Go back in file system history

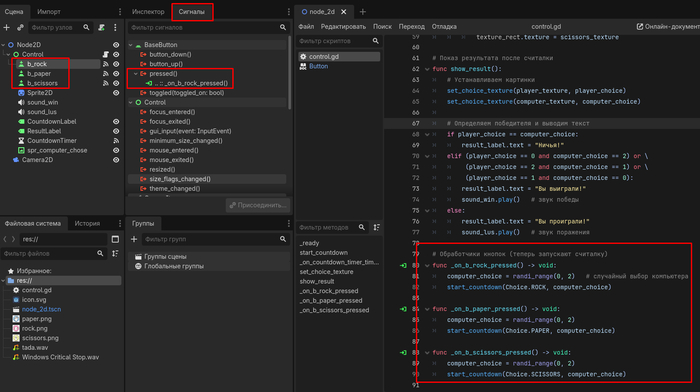[5, 239]
